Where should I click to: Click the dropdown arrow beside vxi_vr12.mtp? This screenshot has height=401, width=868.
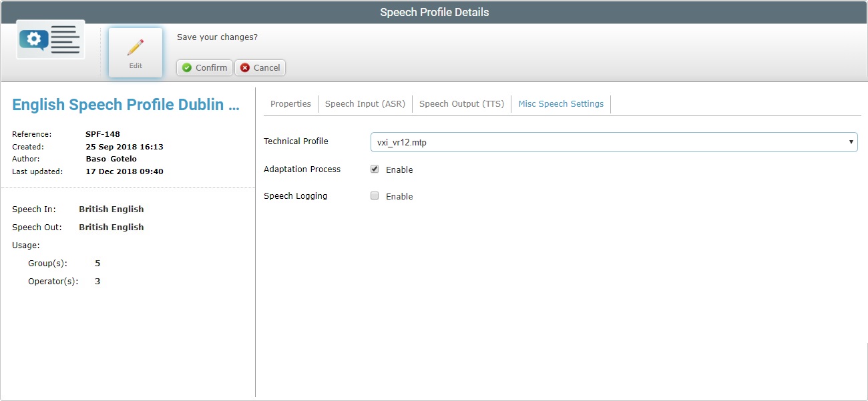851,141
